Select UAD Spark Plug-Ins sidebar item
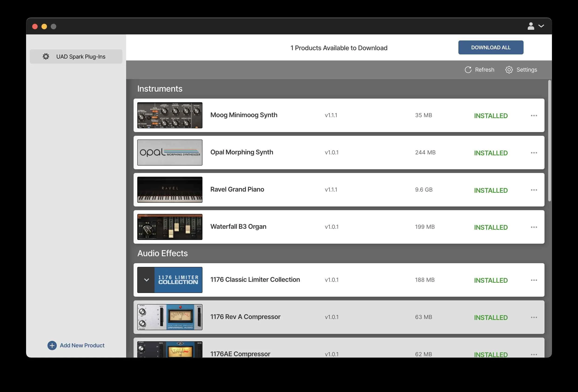Screen dimensions: 578x392 click(76, 56)
